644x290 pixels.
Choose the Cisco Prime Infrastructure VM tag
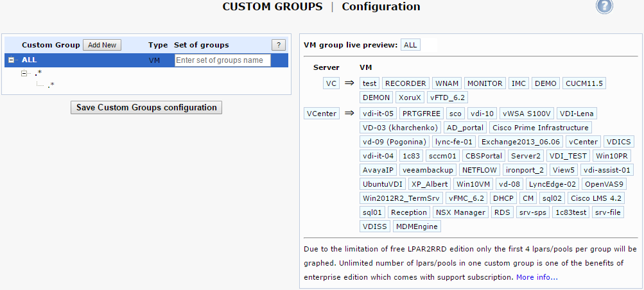540,128
